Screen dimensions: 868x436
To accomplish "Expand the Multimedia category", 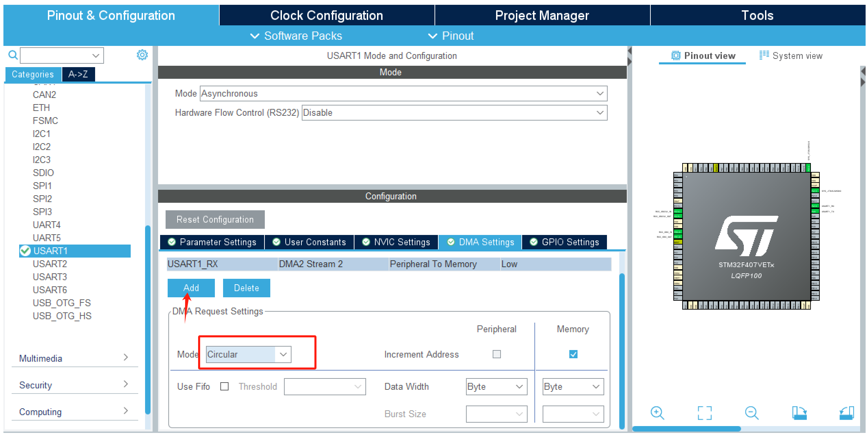I will click(x=74, y=358).
